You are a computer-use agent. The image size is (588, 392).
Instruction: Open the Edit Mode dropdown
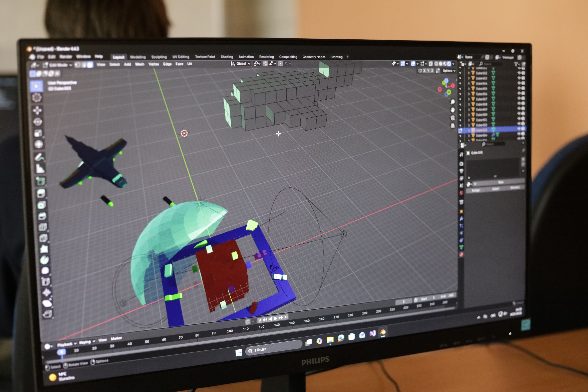tap(58, 65)
